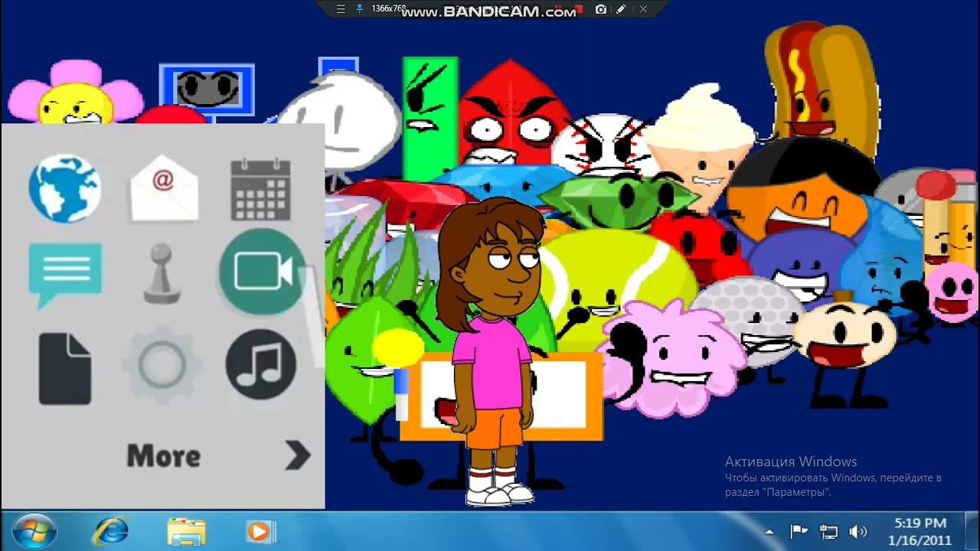Open the calendar icon
980x551 pixels.
[x=260, y=190]
